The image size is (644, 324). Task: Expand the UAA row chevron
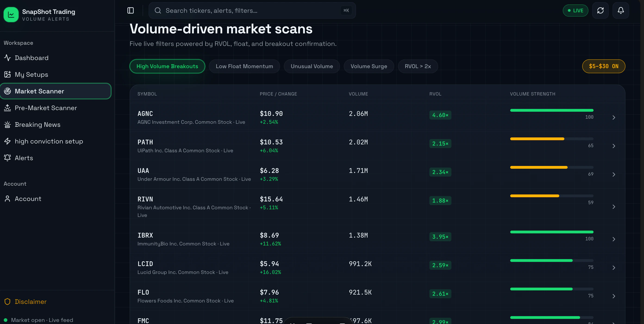(614, 175)
